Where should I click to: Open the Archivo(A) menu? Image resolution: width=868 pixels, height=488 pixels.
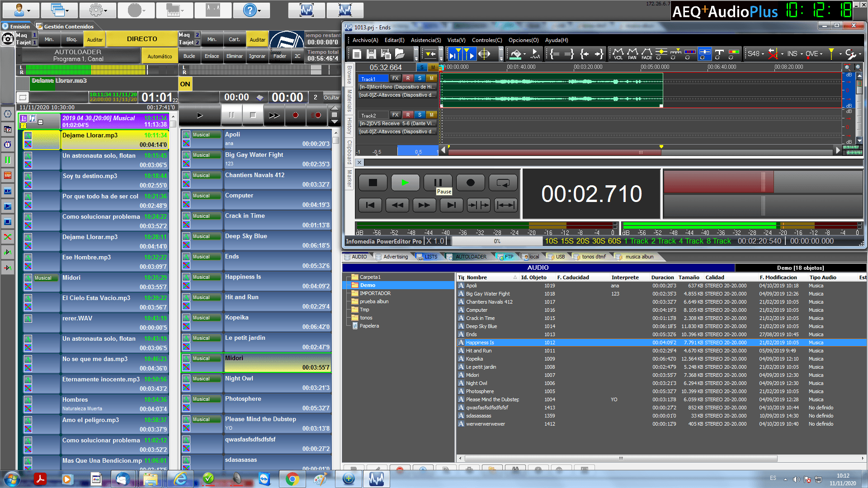365,40
